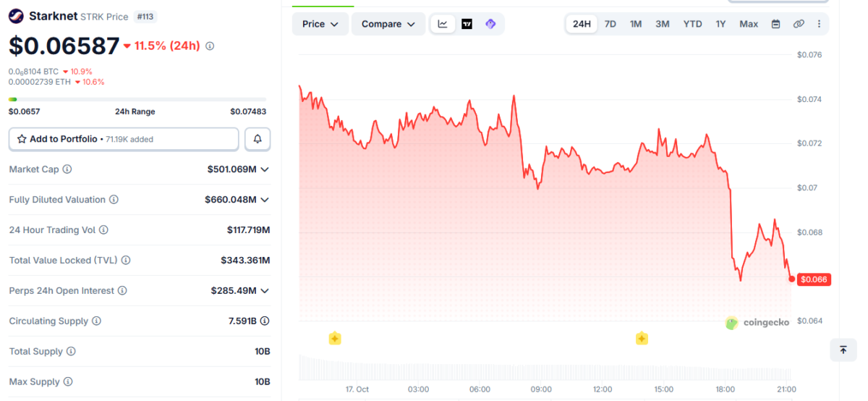Click the $343.361M TVL value

point(245,261)
